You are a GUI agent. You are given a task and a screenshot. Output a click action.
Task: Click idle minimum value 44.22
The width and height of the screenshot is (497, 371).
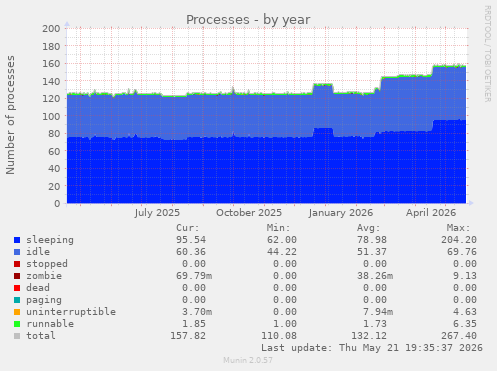[282, 252]
